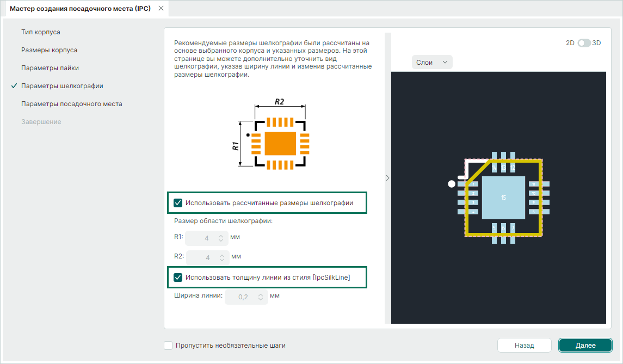Close the IPC footprint wizard tab

coord(161,9)
